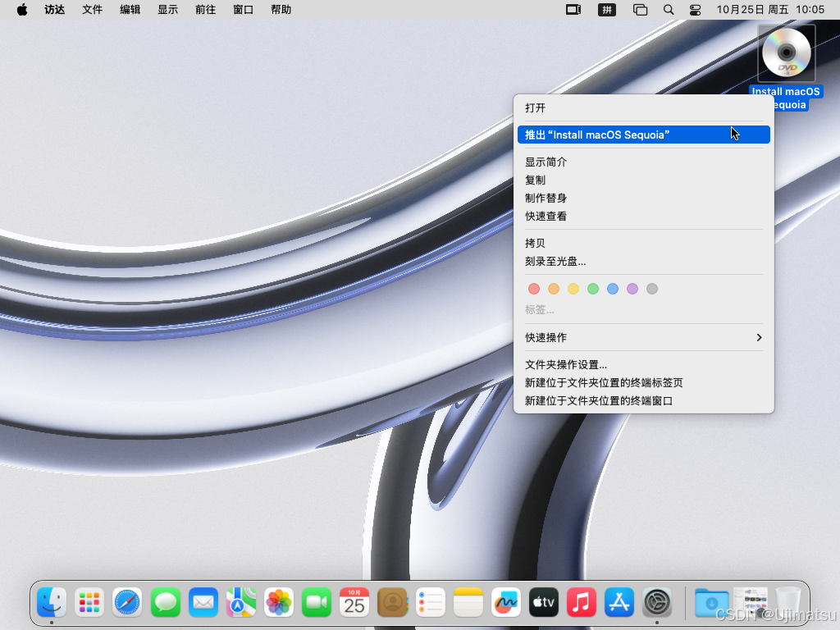
Task: Open Maps from the Dock
Action: (x=240, y=602)
